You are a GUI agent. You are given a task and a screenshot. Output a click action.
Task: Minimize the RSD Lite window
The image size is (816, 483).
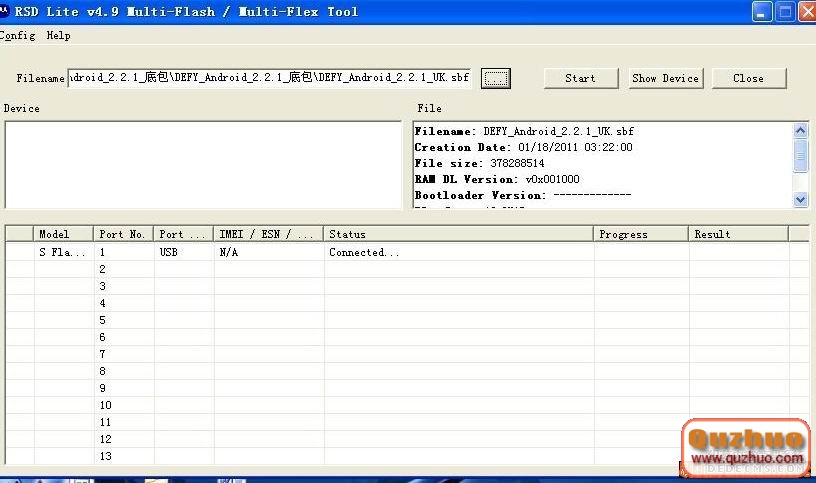coord(762,12)
